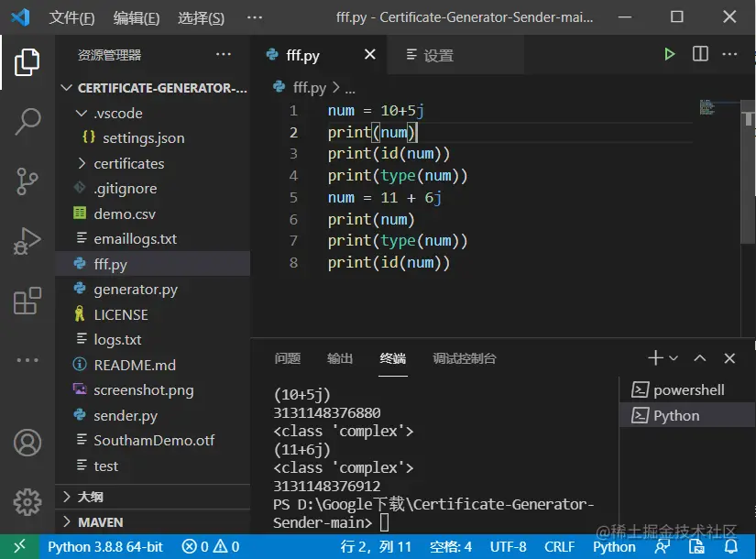Screen dimensions: 756x559
Task: Collapse the .vscode folder
Action: coord(152,114)
